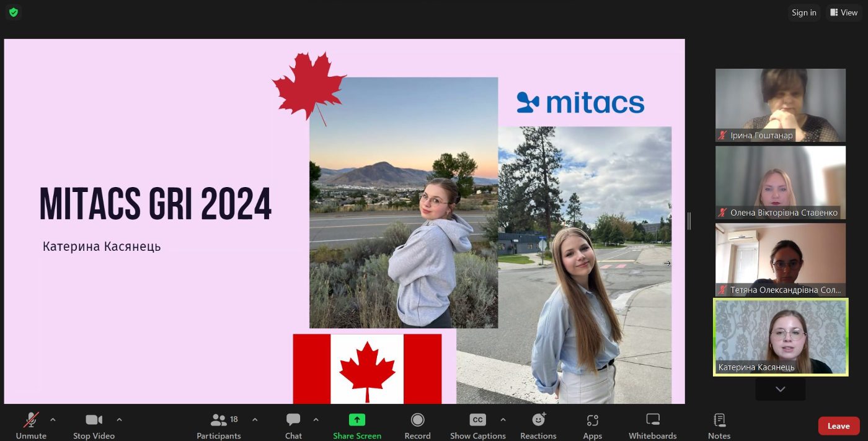Expand chat options arrow beside Chat
The image size is (868, 441).
coord(316,419)
